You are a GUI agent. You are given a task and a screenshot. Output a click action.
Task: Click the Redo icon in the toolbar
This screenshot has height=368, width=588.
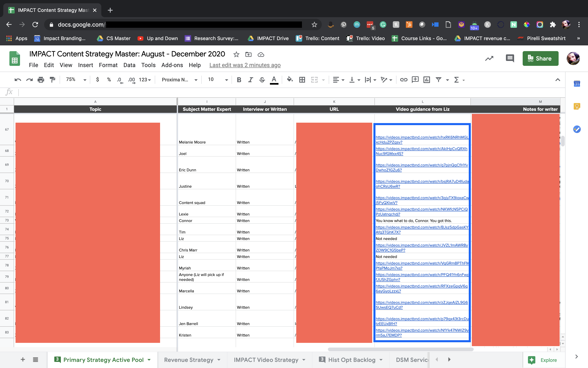(x=29, y=80)
